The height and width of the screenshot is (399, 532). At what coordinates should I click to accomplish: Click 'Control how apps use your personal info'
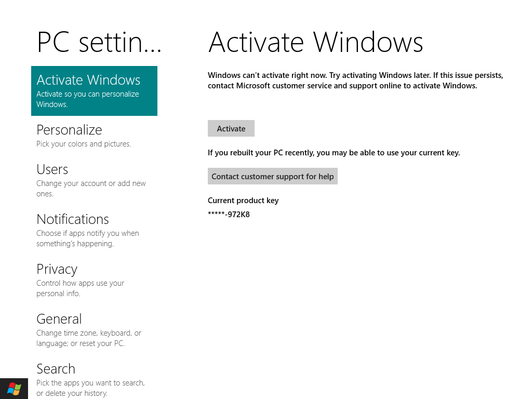(81, 288)
